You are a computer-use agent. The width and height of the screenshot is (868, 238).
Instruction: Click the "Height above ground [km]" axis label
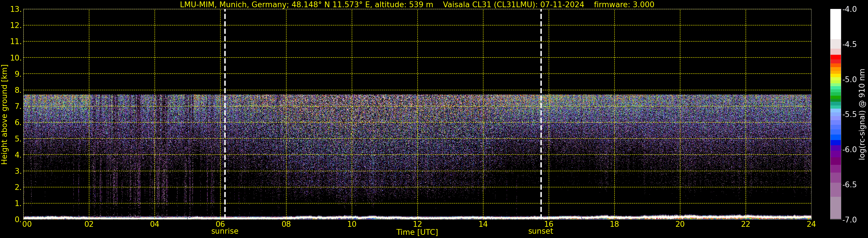pyautogui.click(x=4, y=115)
